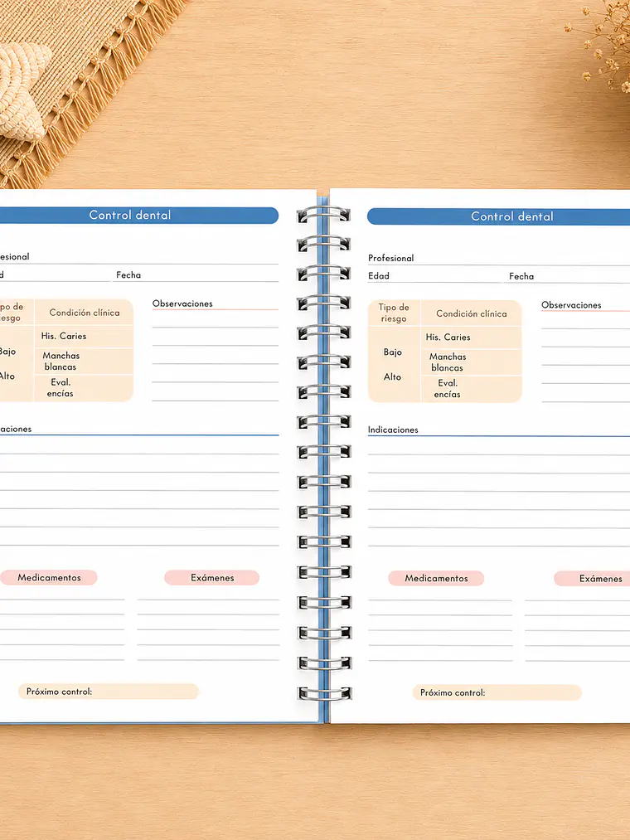Click Manchas blancas on the right page

pos(448,362)
